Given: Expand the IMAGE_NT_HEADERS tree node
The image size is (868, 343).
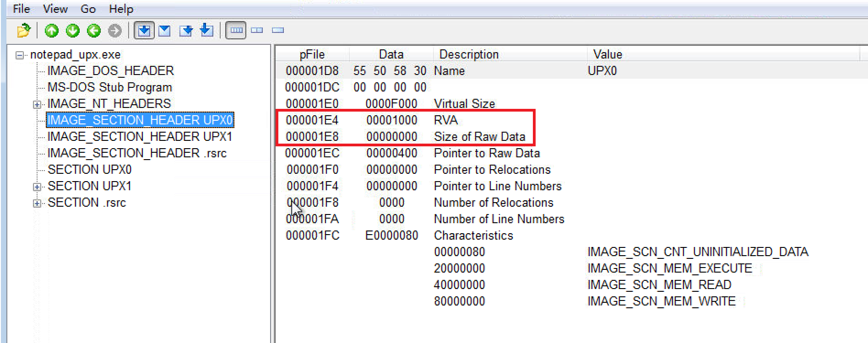Looking at the screenshot, I should (x=37, y=105).
